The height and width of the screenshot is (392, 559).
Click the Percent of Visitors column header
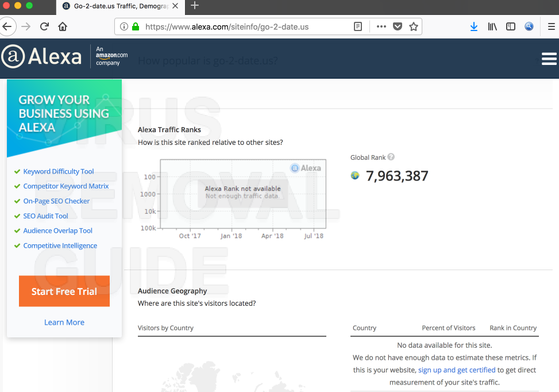coord(449,328)
